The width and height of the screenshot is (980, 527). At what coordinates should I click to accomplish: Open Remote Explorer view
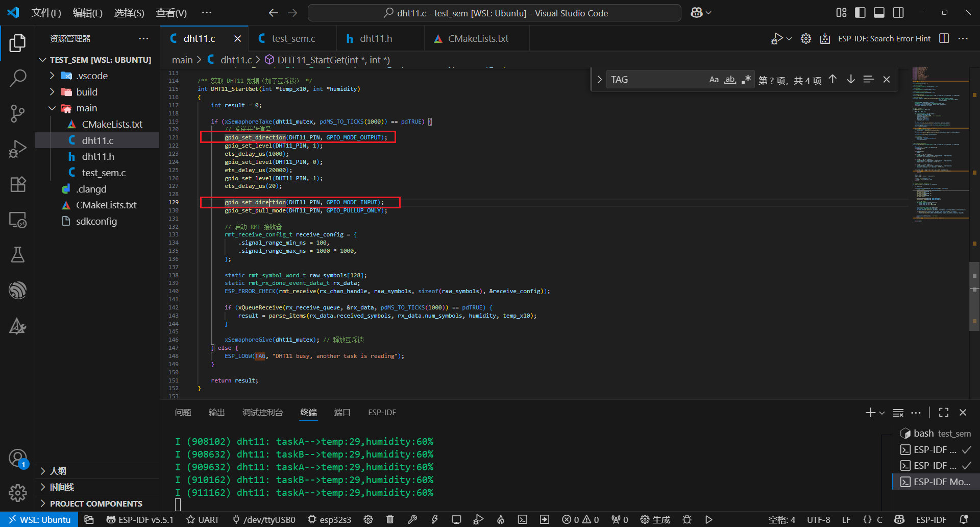17,220
